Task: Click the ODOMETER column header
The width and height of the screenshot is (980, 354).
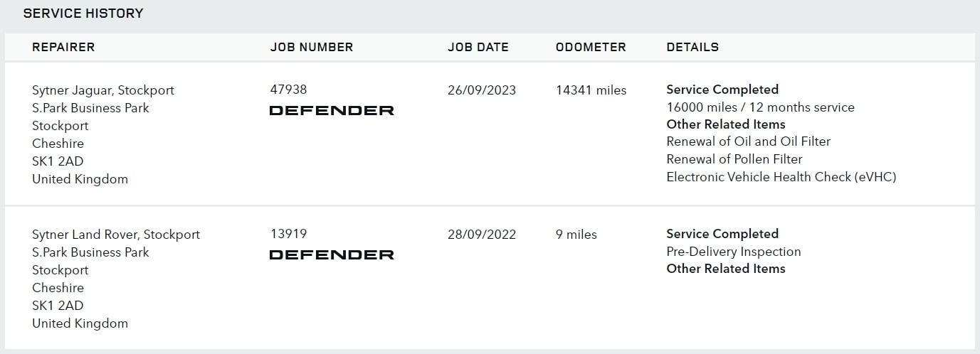Action: (x=591, y=47)
